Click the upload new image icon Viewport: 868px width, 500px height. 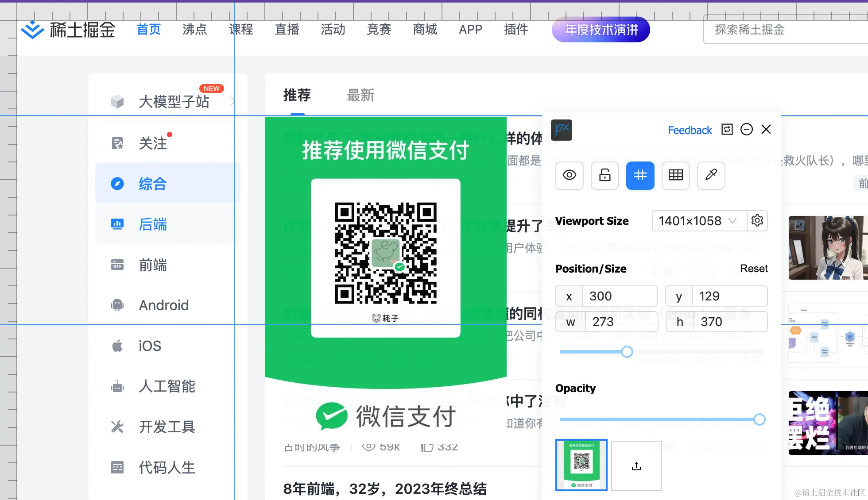(636, 466)
